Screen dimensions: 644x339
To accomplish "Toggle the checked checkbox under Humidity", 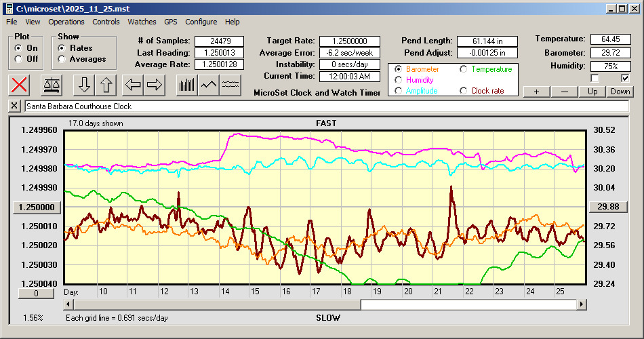I will 625,78.
